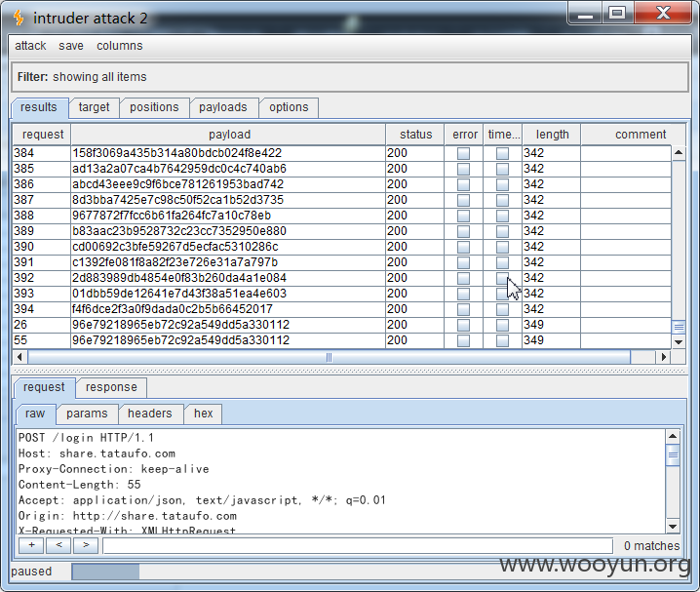Toggle timeout checkbox for request 388

coord(502,217)
